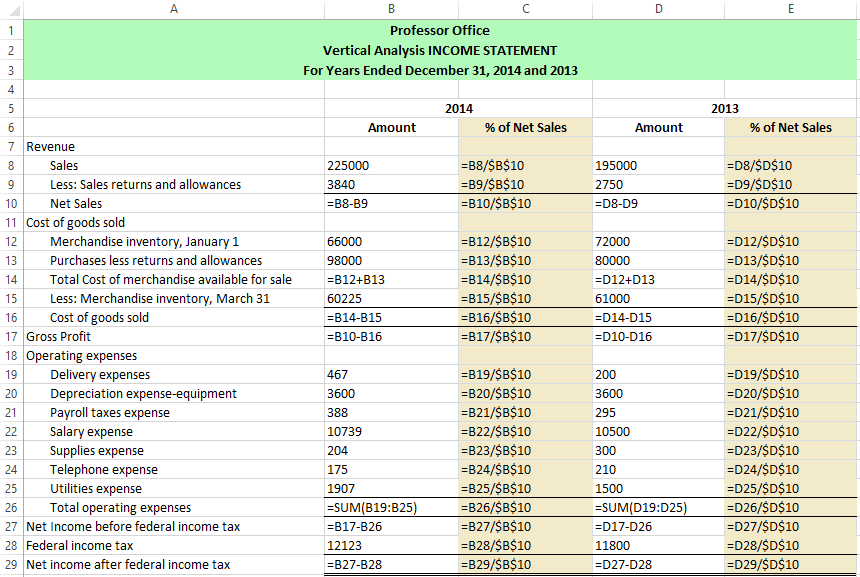Click the formula =D10/$D$10
The width and height of the screenshot is (860, 577).
pos(790,203)
